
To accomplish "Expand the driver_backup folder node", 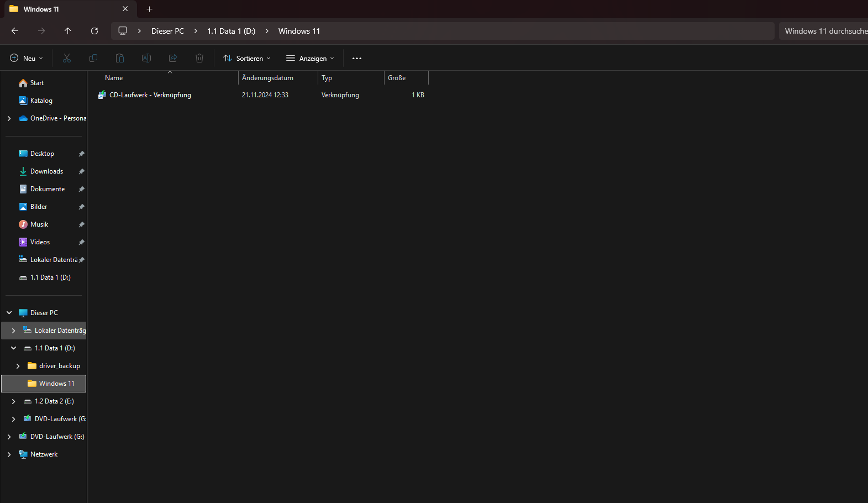I will 18,366.
